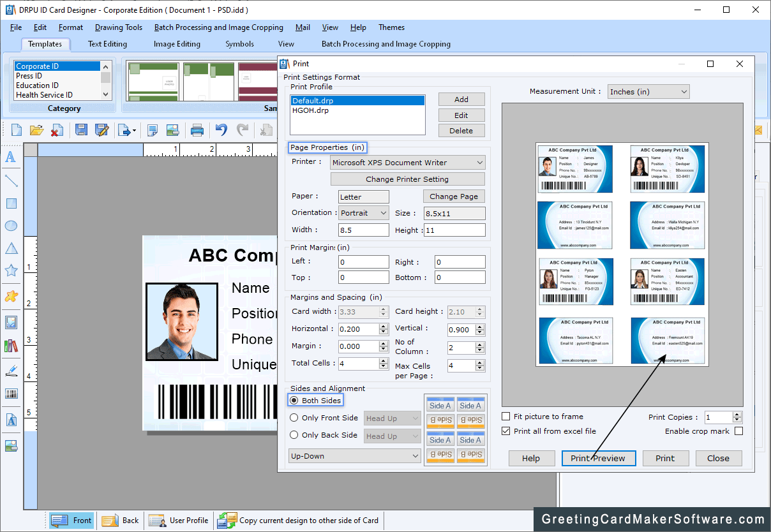The height and width of the screenshot is (532, 771).
Task: Click the Add profile button
Action: point(461,100)
